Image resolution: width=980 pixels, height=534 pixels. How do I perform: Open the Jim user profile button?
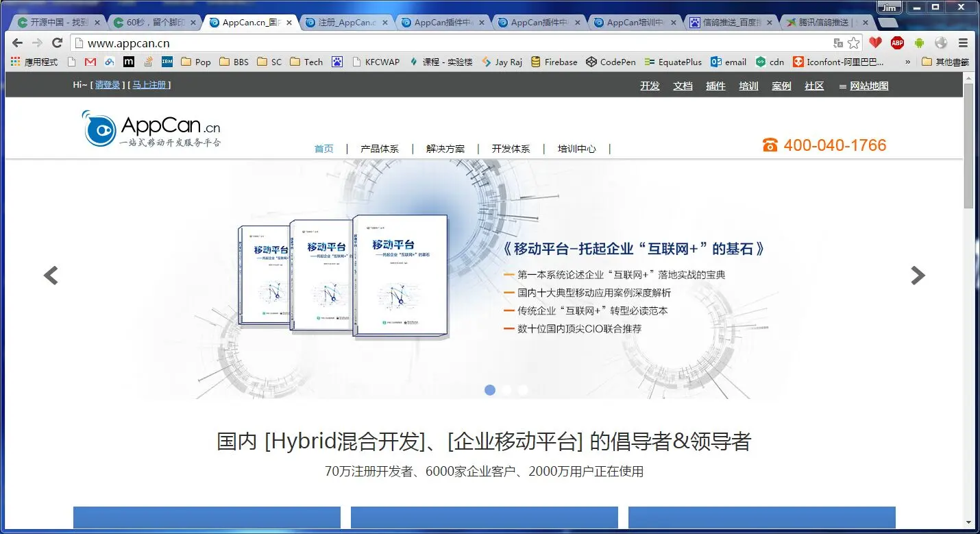coord(890,8)
